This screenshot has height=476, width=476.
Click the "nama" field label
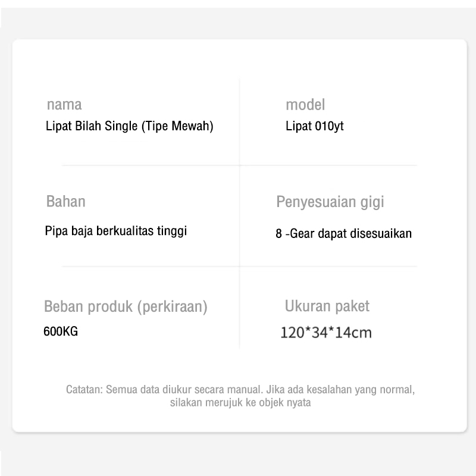coord(64,105)
